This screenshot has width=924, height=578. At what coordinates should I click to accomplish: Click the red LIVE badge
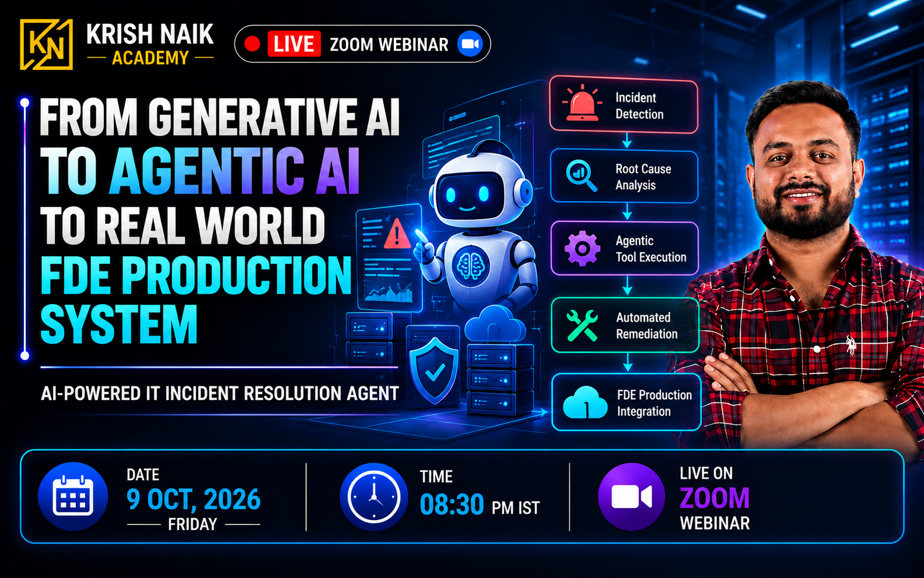tap(294, 44)
